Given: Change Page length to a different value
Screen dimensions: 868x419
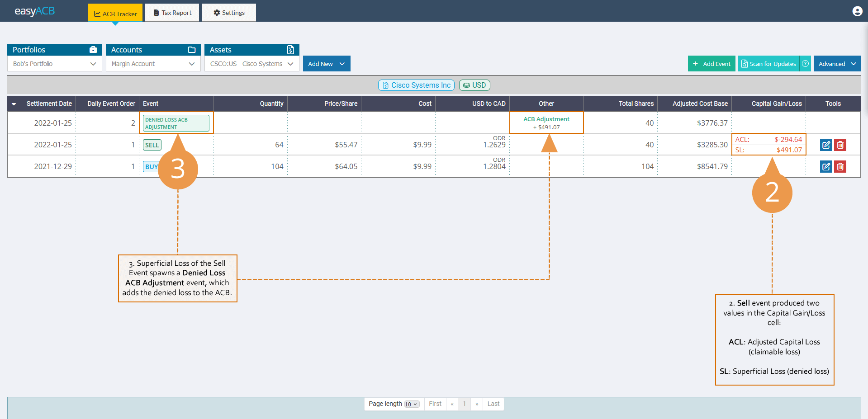Looking at the screenshot, I should [x=411, y=404].
